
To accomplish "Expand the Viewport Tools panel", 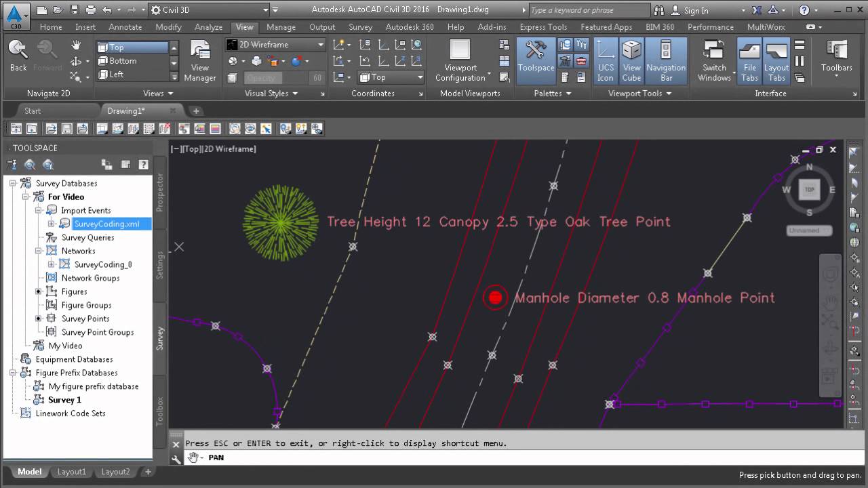I will coord(639,94).
